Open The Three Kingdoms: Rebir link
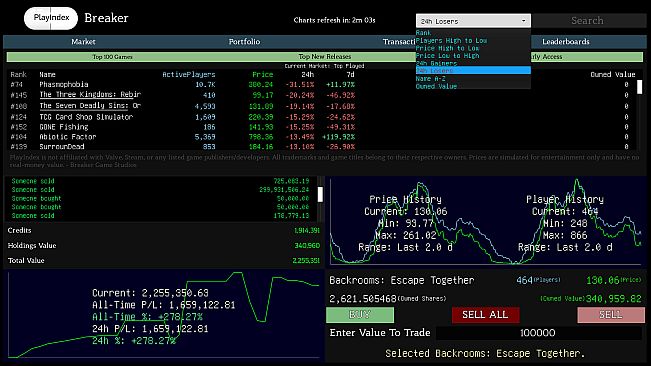 click(x=90, y=95)
